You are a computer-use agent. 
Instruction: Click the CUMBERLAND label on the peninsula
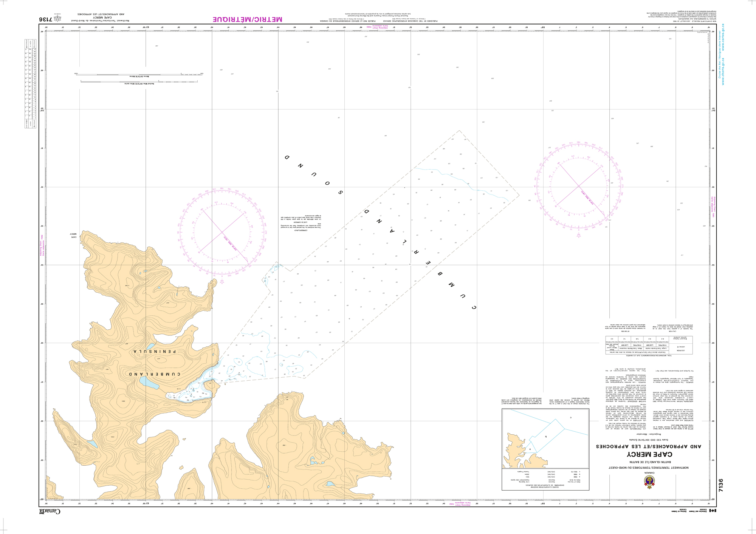[155, 374]
